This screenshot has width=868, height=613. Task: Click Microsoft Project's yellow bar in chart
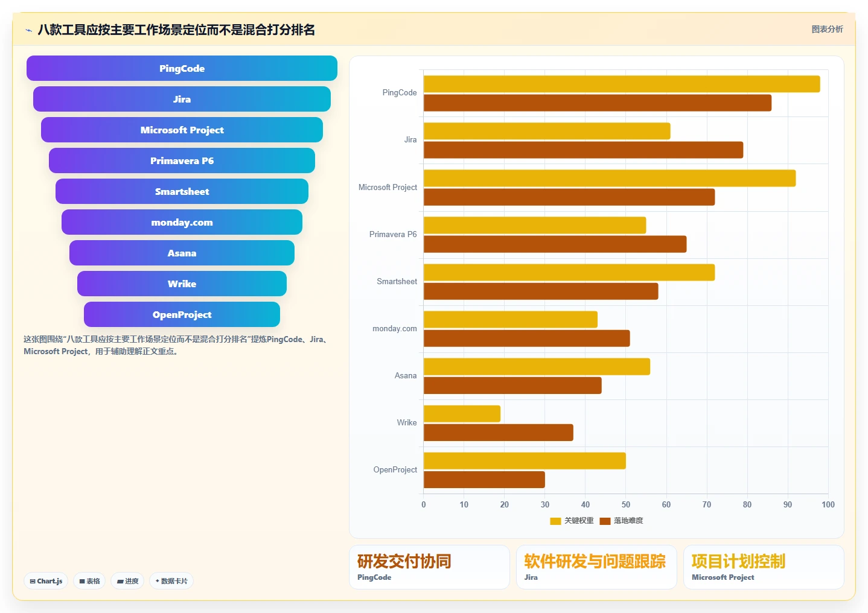[610, 178]
